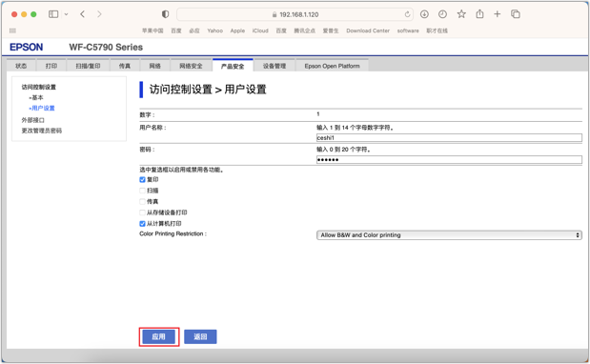Image resolution: width=590 pixels, height=364 pixels.
Task: Switch to the 产品安全 tab
Action: (x=233, y=66)
